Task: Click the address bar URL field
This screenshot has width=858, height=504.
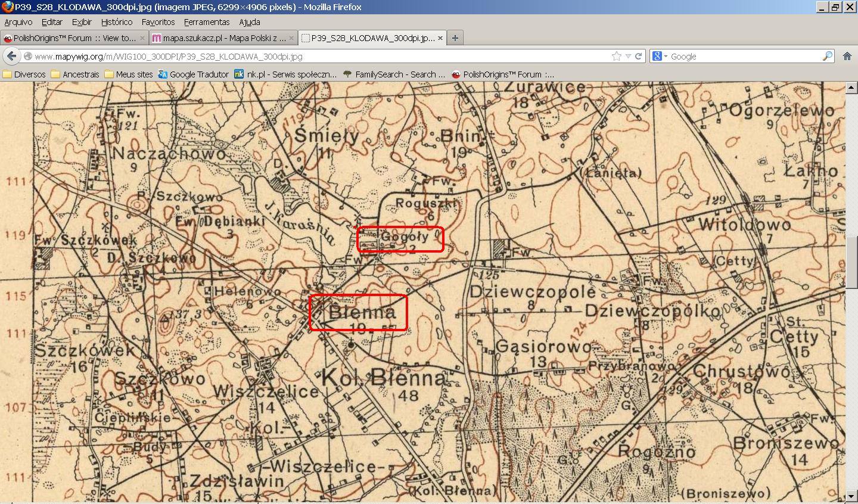Action: (322, 57)
